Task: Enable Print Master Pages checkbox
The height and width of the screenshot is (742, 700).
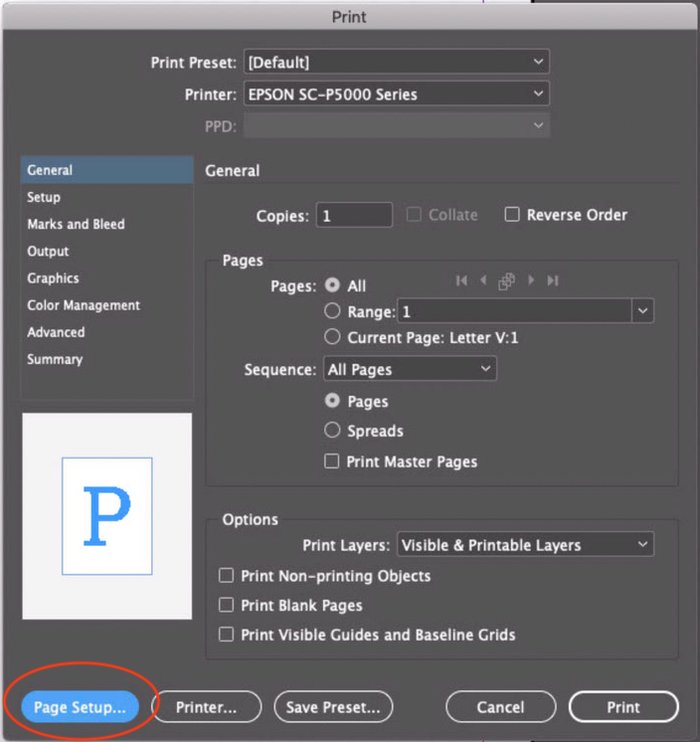Action: (331, 461)
